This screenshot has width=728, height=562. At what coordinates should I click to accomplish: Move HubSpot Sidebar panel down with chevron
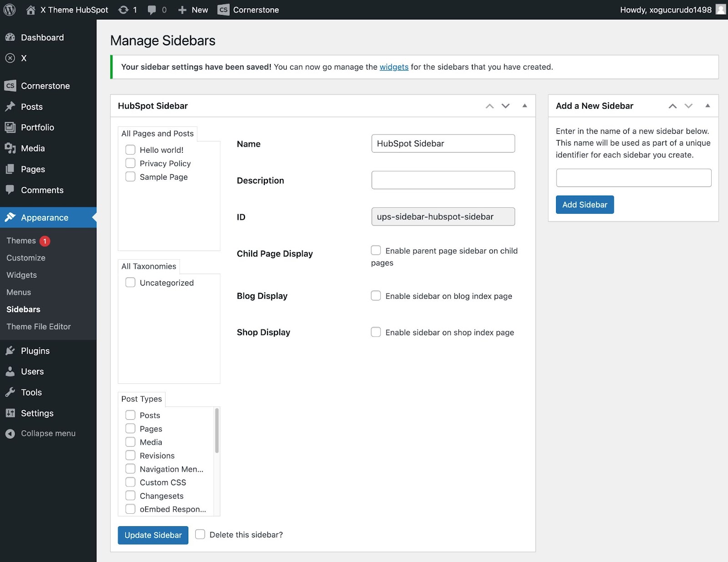pyautogui.click(x=506, y=106)
